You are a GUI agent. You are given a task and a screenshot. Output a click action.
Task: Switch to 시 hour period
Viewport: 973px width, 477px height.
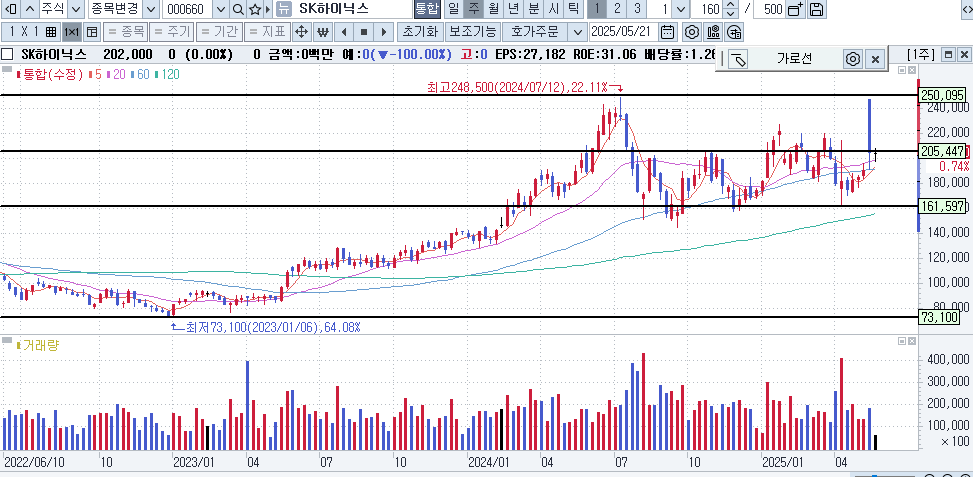553,9
